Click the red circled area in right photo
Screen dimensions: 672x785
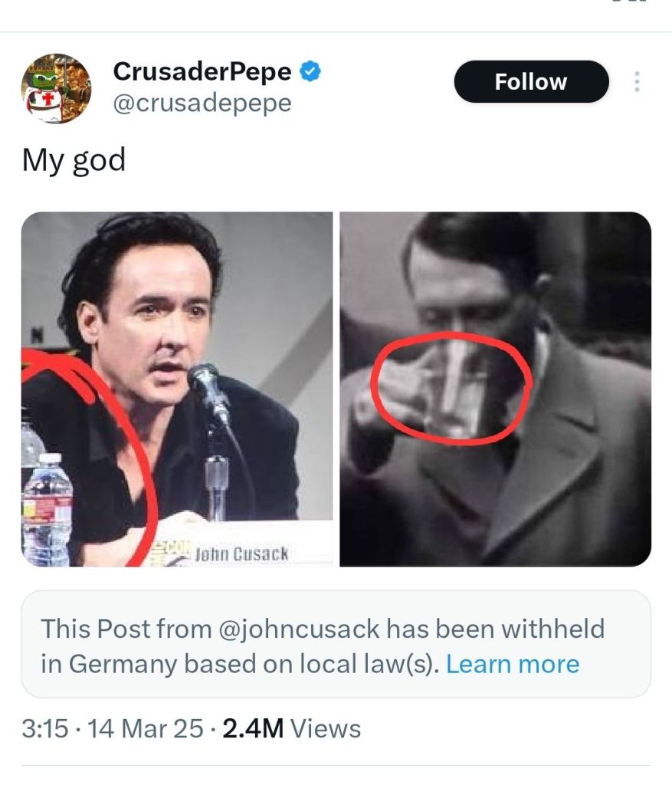[x=451, y=387]
